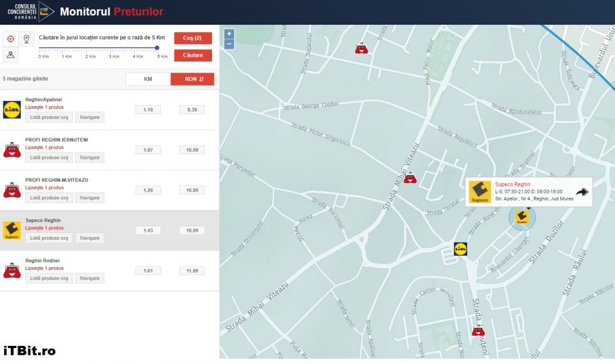Toggle RON price sorting
This screenshot has width=615, height=364.
pos(193,79)
